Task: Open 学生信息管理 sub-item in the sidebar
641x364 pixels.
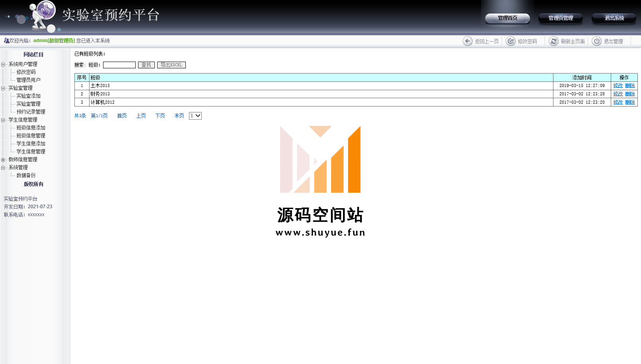Action: pyautogui.click(x=31, y=151)
